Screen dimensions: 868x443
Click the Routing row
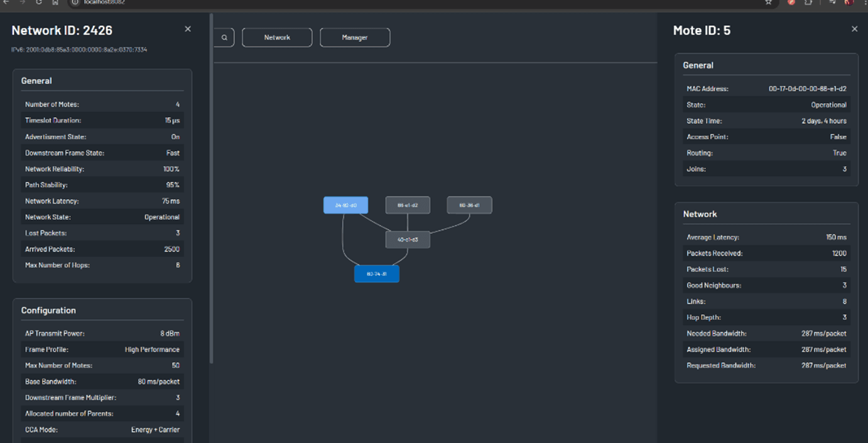click(766, 153)
